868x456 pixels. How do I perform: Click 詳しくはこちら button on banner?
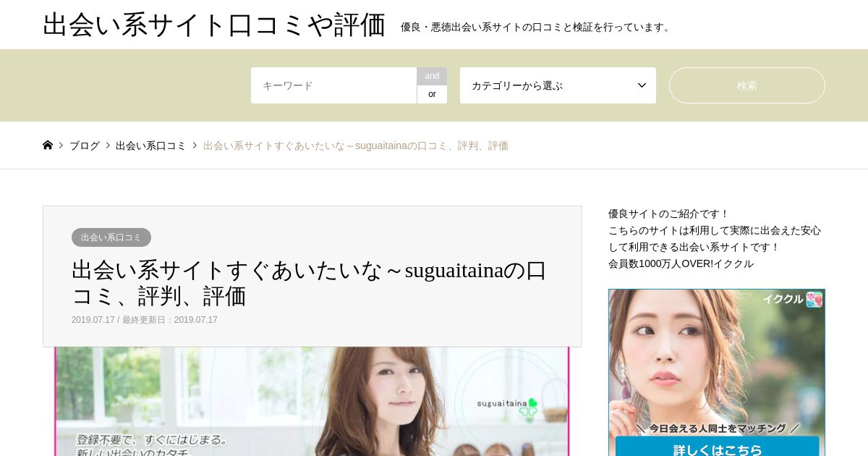[717, 447]
